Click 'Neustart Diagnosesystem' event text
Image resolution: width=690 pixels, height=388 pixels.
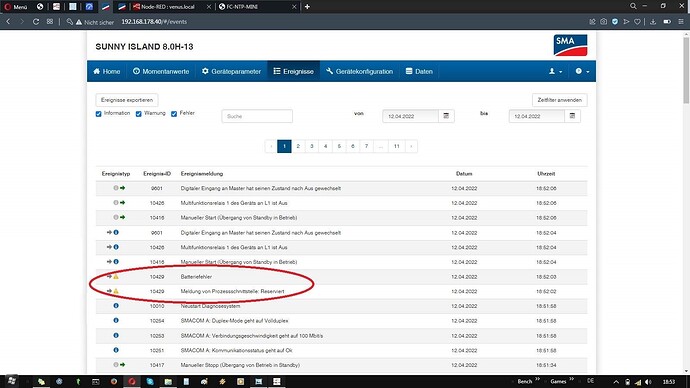(210, 306)
